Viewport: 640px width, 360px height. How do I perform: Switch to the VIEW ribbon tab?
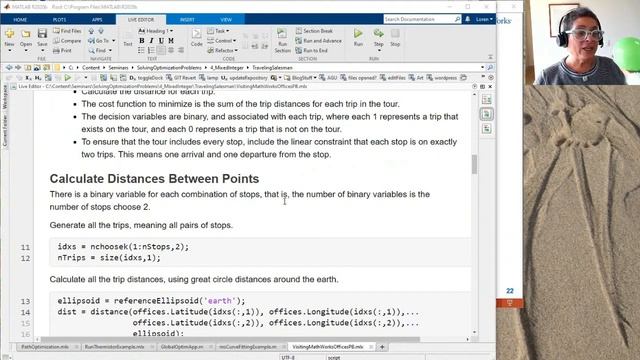point(226,20)
